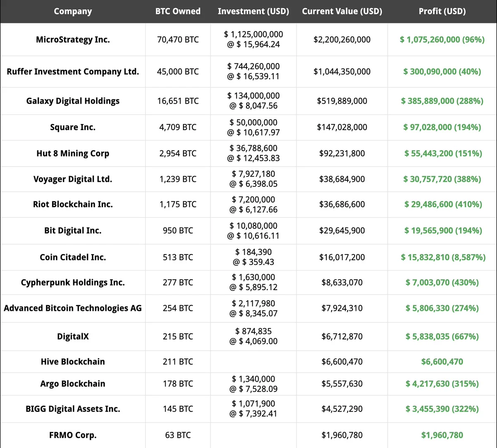
Task: Select Coin Citadel Inc. company name
Action: click(x=73, y=257)
